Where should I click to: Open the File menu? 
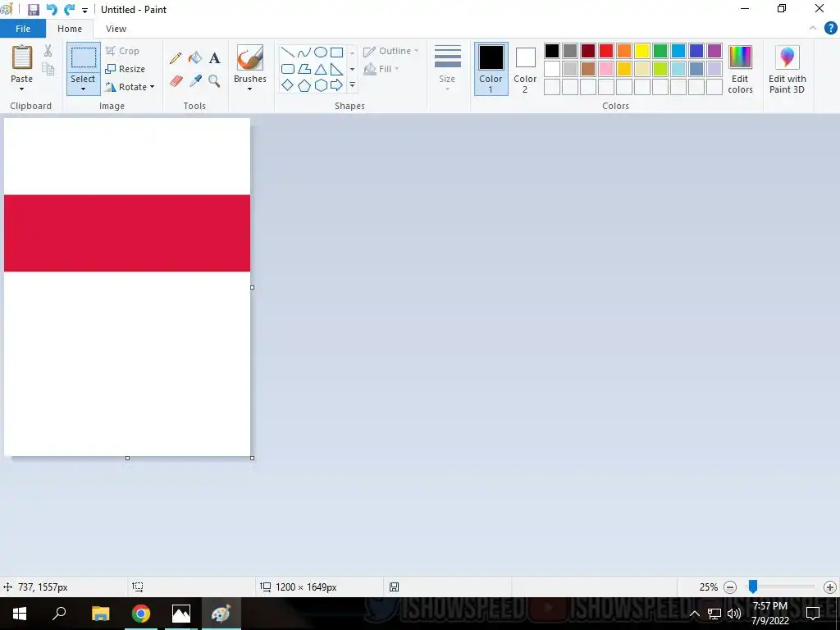pos(23,29)
